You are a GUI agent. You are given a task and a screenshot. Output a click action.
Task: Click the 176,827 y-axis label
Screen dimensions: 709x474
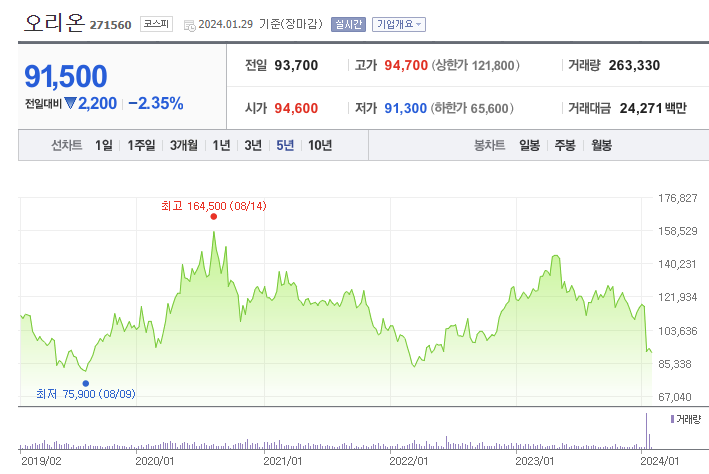coord(677,198)
